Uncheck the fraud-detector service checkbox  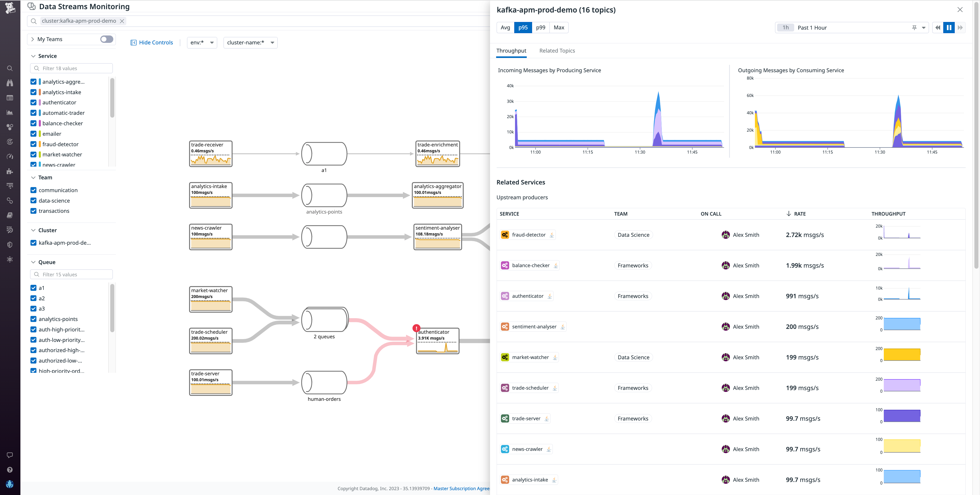pyautogui.click(x=33, y=144)
